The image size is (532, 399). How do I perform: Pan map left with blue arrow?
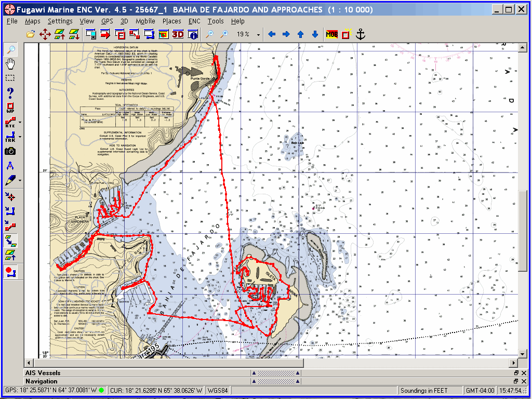(x=272, y=34)
